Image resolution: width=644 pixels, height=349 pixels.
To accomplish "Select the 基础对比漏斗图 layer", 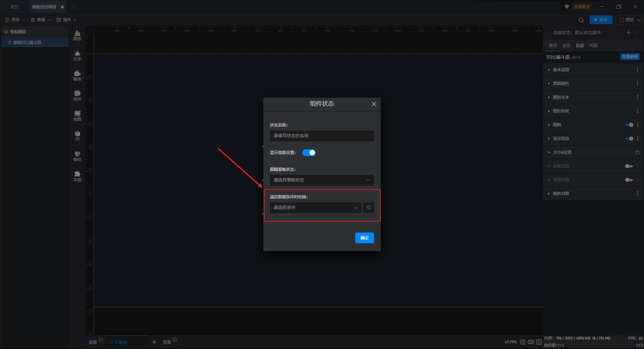I will (x=35, y=43).
